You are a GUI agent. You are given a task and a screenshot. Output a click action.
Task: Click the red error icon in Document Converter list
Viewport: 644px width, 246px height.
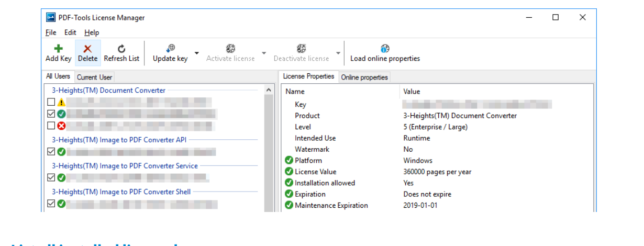point(61,126)
